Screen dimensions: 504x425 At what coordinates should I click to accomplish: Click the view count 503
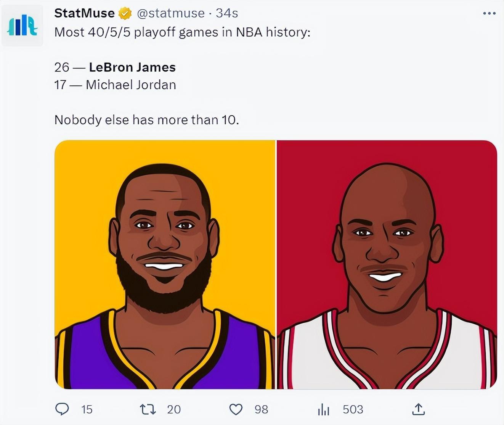[x=353, y=409]
